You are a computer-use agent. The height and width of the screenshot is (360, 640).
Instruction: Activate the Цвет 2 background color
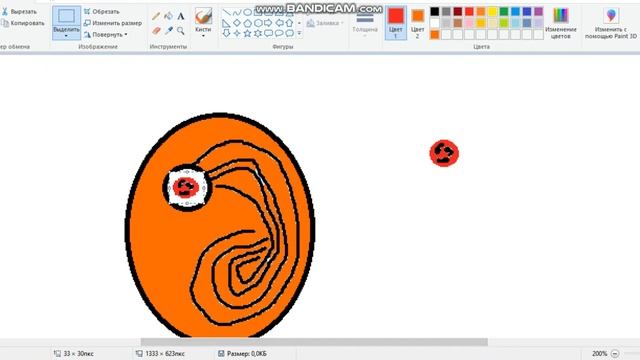[418, 23]
